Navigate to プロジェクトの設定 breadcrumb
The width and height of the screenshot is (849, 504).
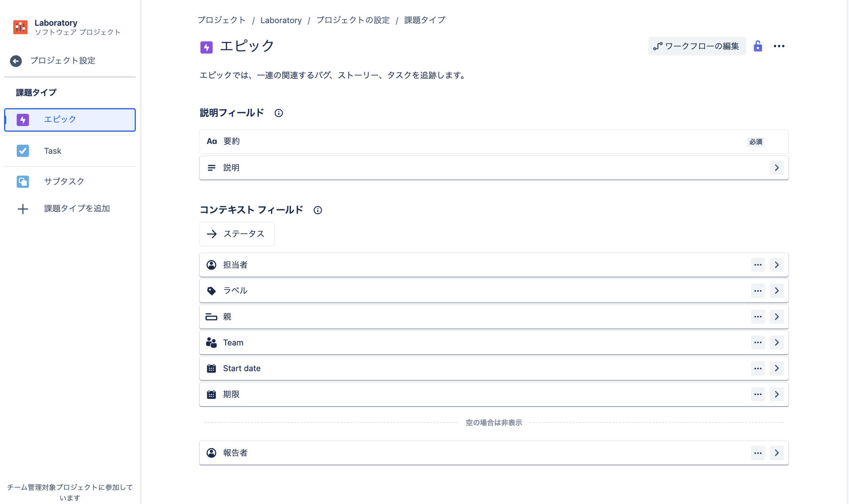point(352,20)
